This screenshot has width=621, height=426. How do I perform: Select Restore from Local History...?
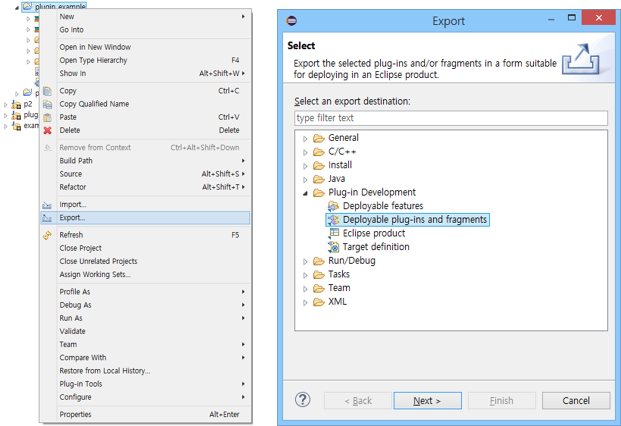click(145, 371)
